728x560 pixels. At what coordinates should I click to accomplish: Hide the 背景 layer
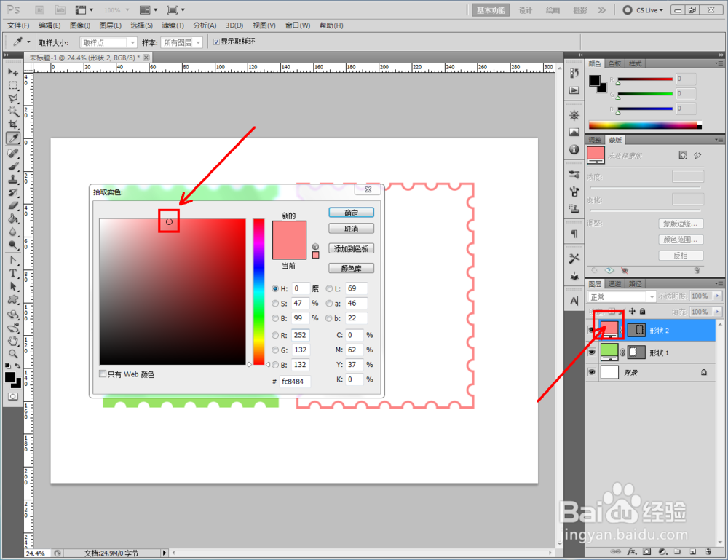[x=591, y=372]
